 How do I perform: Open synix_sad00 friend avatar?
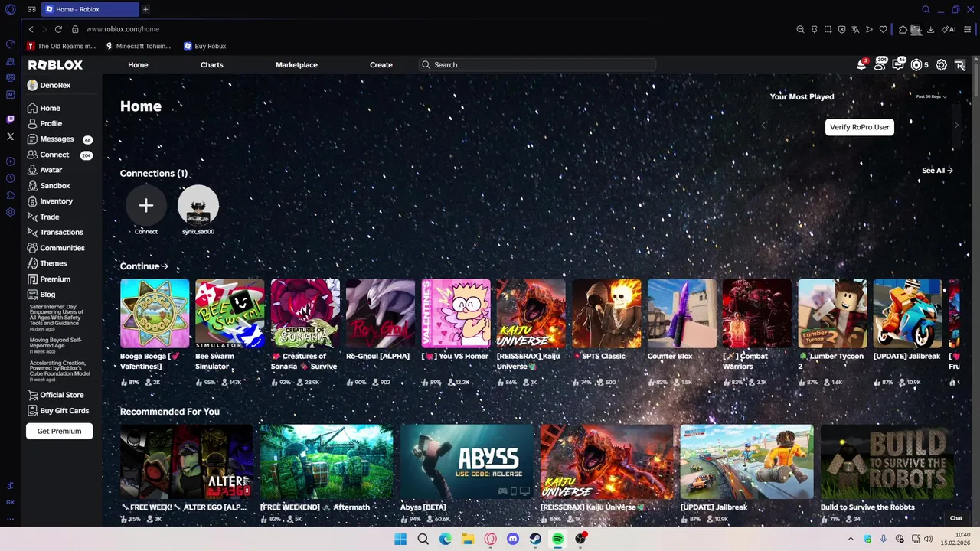click(x=198, y=205)
